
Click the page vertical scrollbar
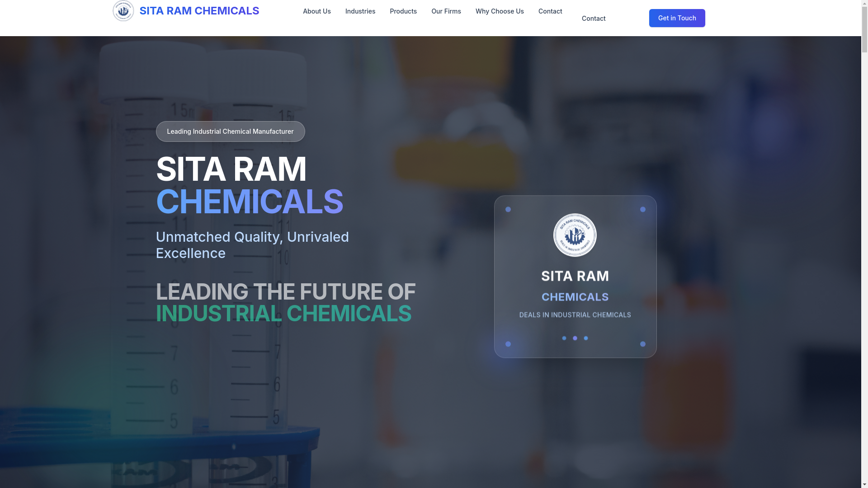click(864, 244)
